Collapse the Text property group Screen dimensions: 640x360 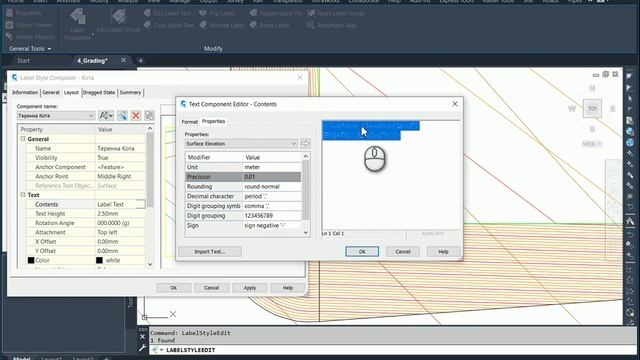point(23,195)
